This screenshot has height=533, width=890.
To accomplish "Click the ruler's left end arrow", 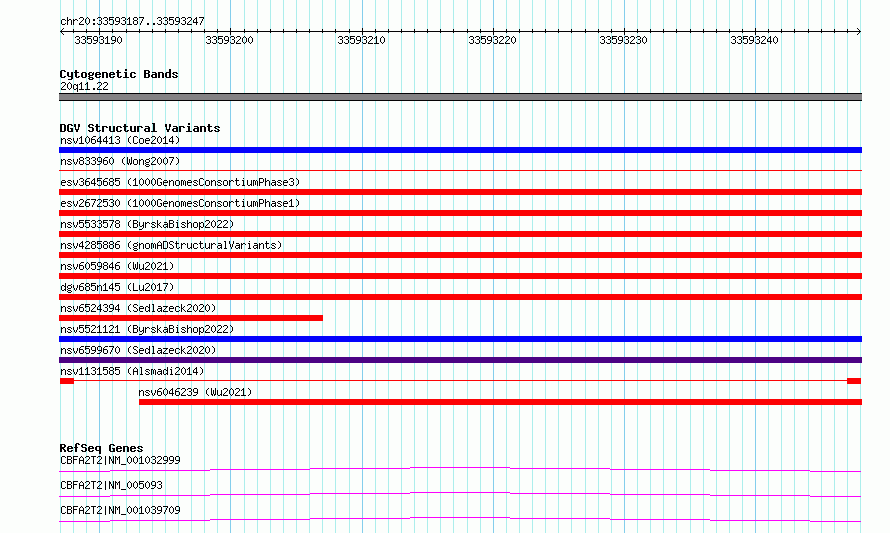I will (62, 32).
